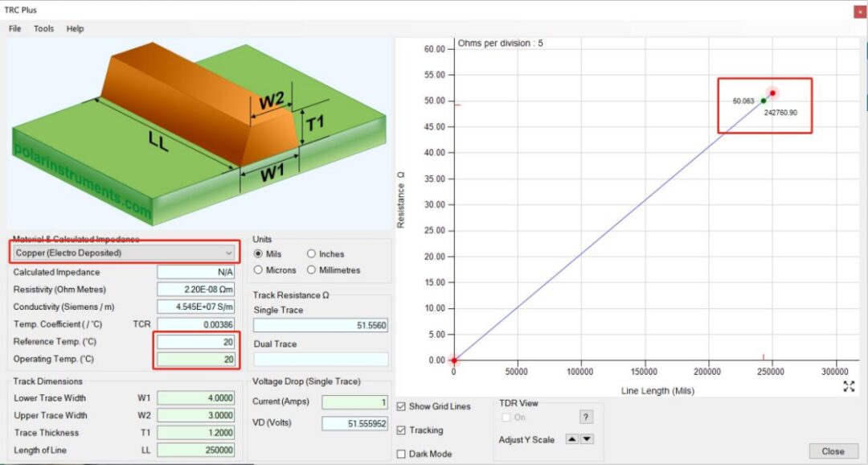The width and height of the screenshot is (868, 465).
Task: Click the 'Track Dimensions' heading
Action: 48,381
